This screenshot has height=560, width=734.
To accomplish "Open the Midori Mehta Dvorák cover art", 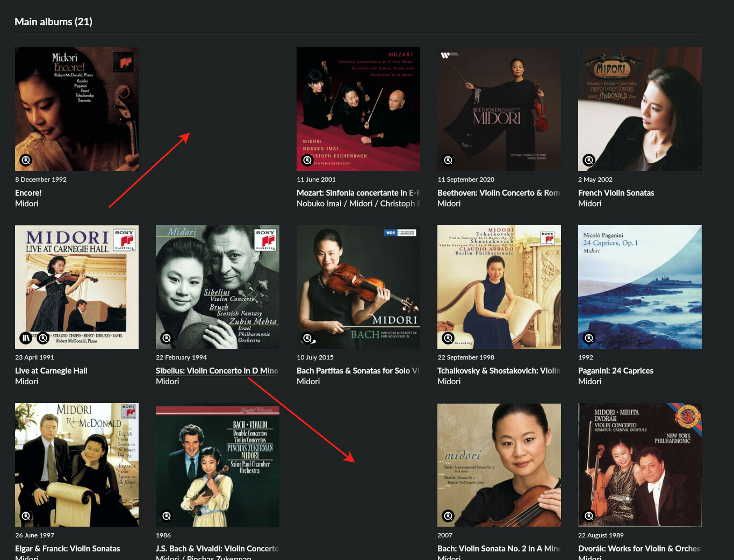I will click(640, 465).
